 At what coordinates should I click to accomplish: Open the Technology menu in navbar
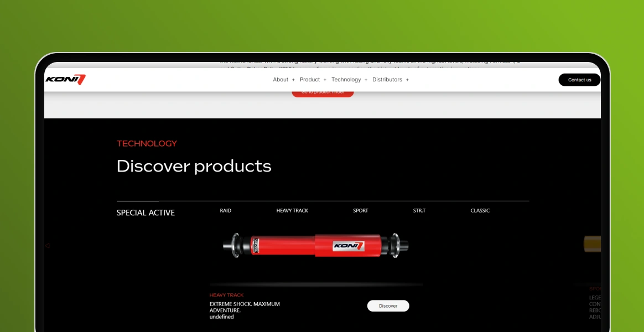point(346,80)
